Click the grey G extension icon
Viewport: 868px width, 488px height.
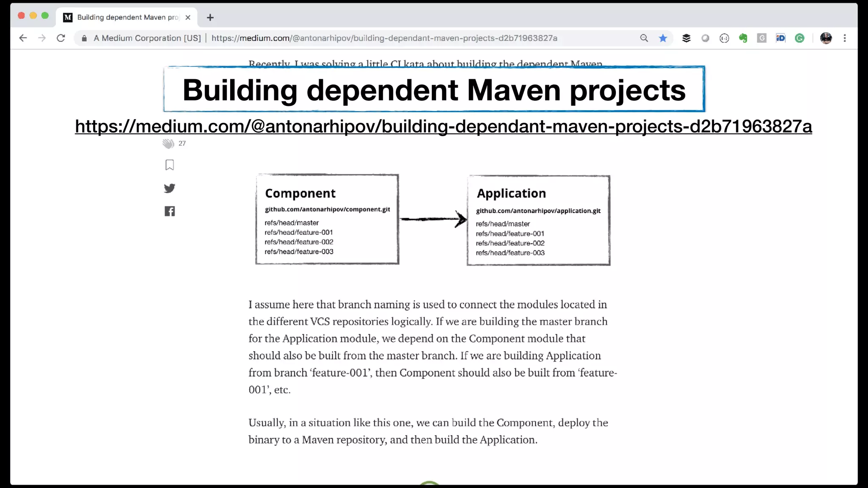coord(762,38)
